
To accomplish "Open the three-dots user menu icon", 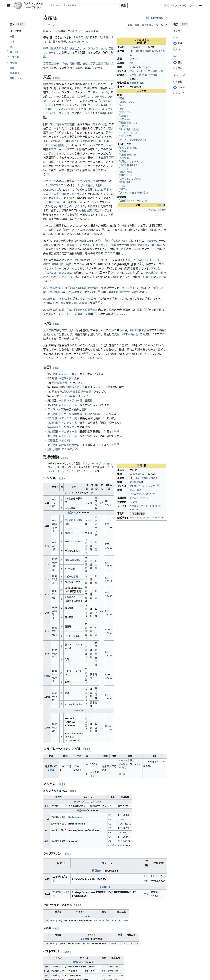I will (x=201, y=5).
